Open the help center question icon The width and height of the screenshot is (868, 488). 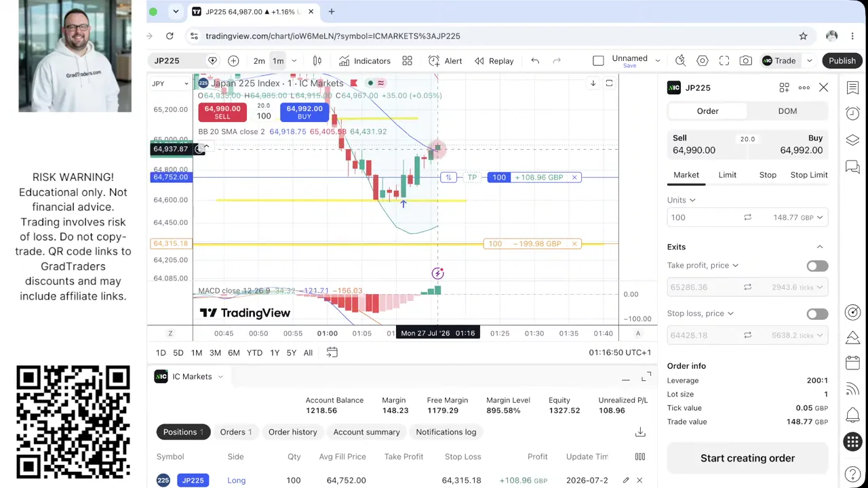click(x=852, y=474)
